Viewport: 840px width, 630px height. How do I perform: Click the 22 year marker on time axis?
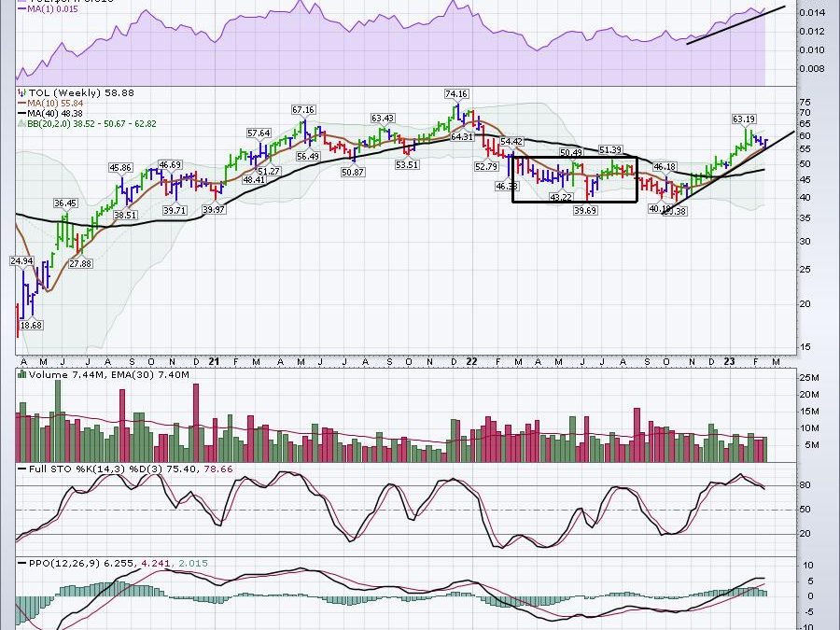pyautogui.click(x=471, y=361)
